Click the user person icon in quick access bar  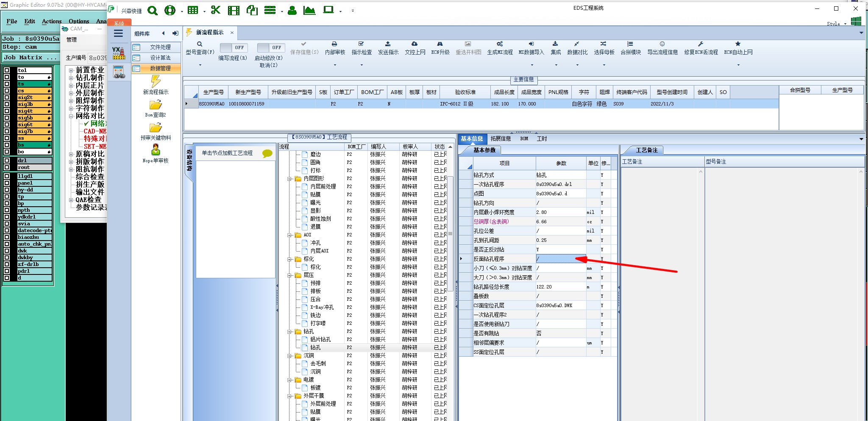292,10
